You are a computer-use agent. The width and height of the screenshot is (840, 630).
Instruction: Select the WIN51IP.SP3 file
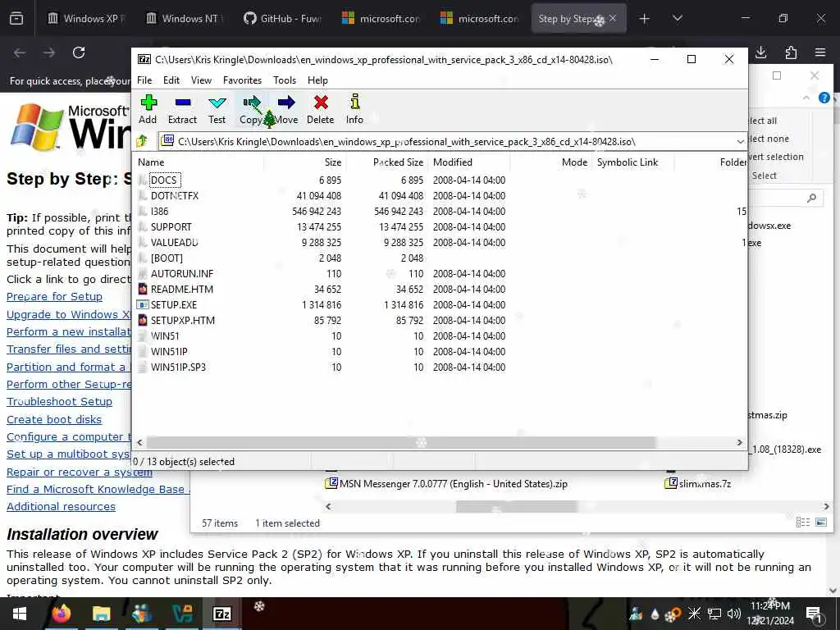(178, 367)
